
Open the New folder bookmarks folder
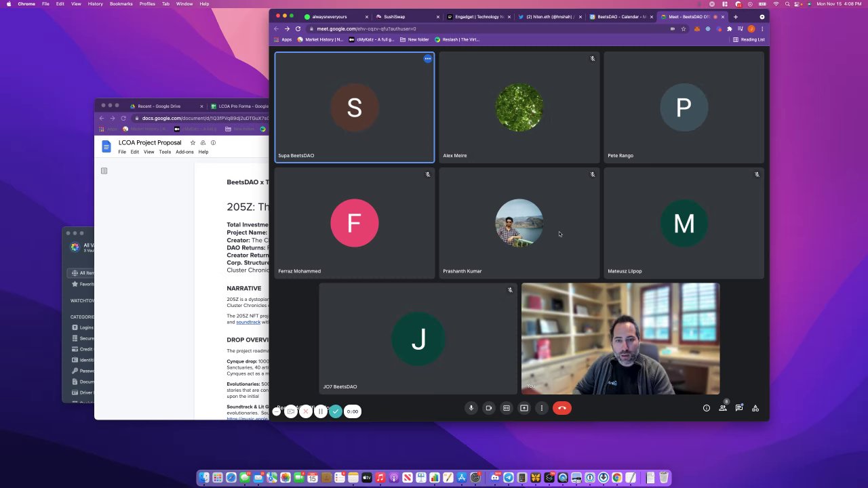414,39
